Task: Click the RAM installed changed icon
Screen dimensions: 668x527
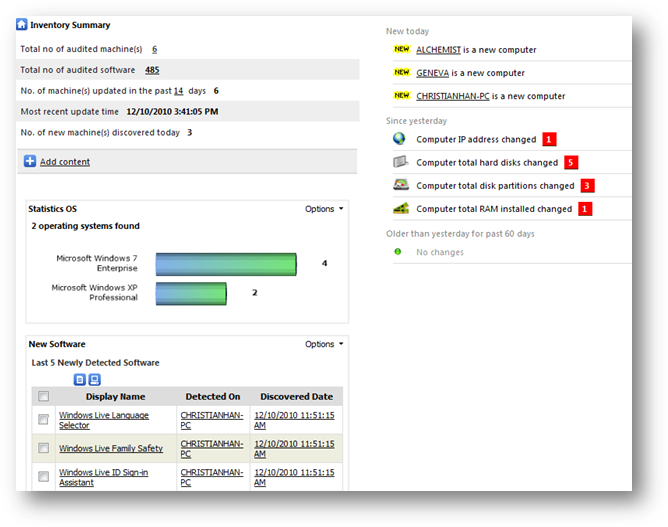Action: [x=401, y=208]
